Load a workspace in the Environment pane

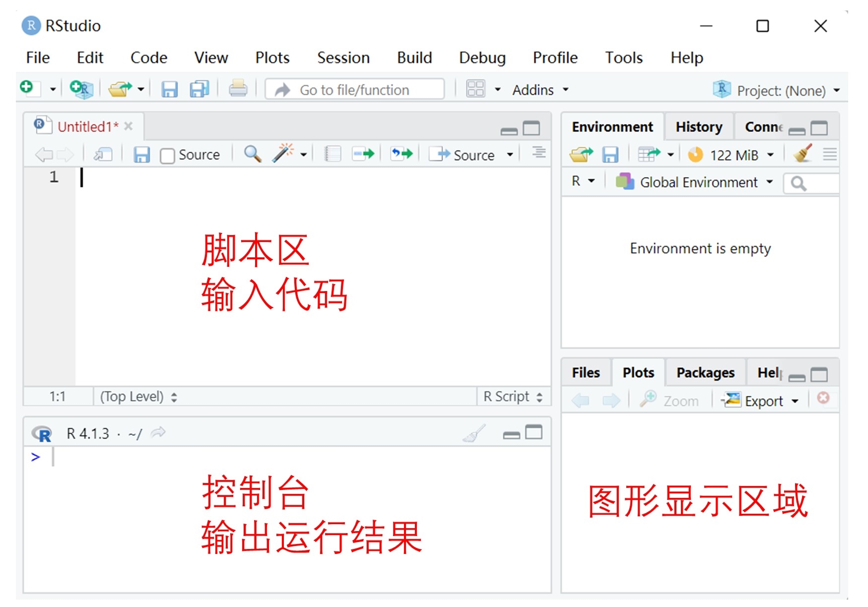(x=581, y=155)
